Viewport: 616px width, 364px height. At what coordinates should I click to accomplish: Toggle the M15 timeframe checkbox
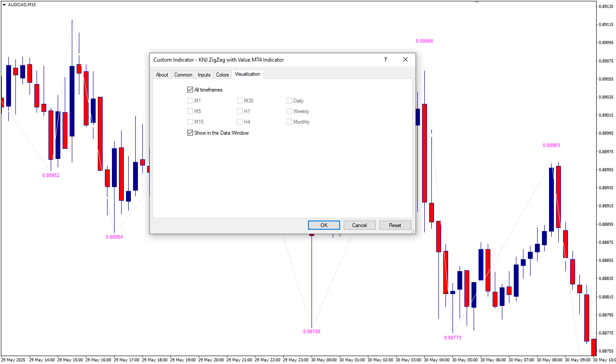click(x=190, y=122)
